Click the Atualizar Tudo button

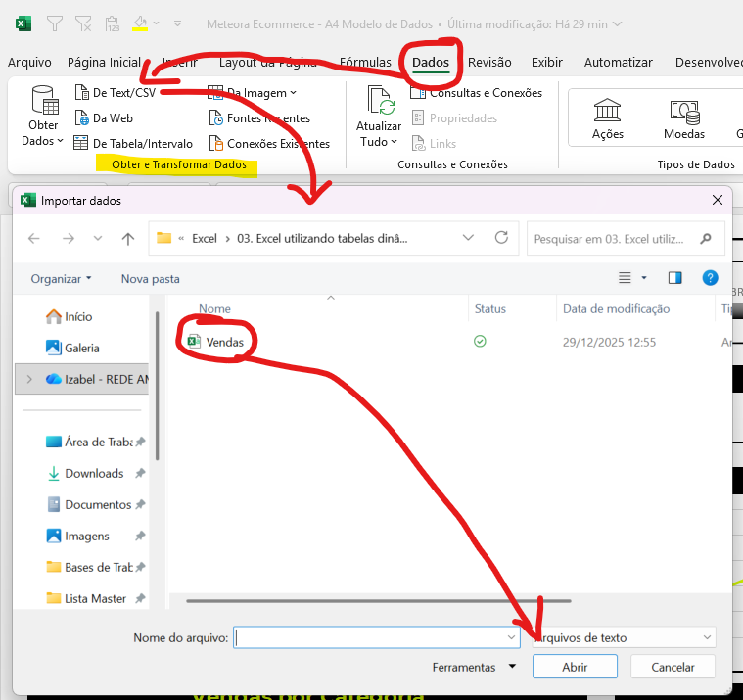(x=379, y=117)
